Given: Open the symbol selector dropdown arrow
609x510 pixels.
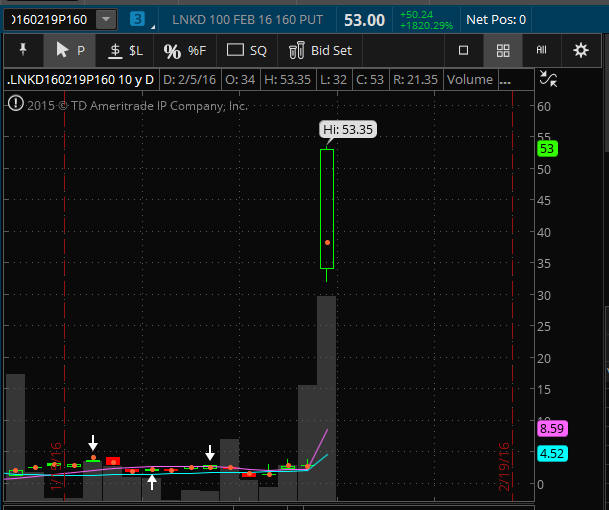Looking at the screenshot, I should [x=106, y=19].
